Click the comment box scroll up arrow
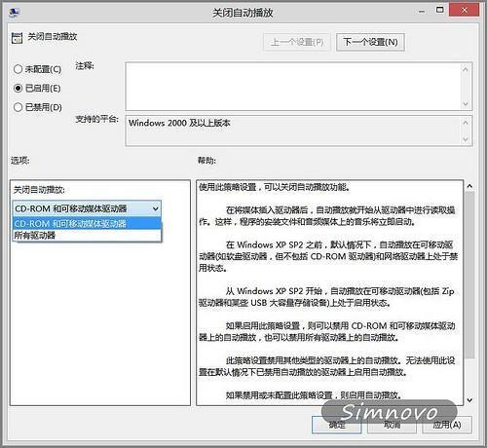 click(466, 69)
